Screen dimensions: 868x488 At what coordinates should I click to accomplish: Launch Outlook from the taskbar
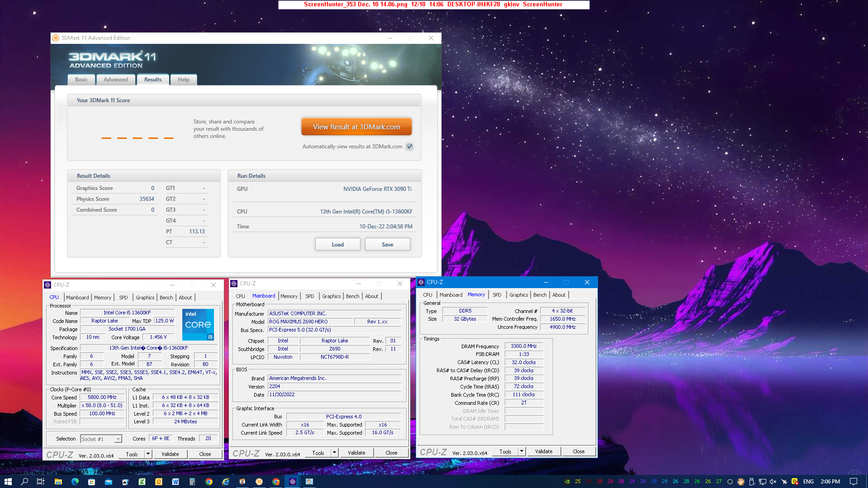[x=159, y=481]
